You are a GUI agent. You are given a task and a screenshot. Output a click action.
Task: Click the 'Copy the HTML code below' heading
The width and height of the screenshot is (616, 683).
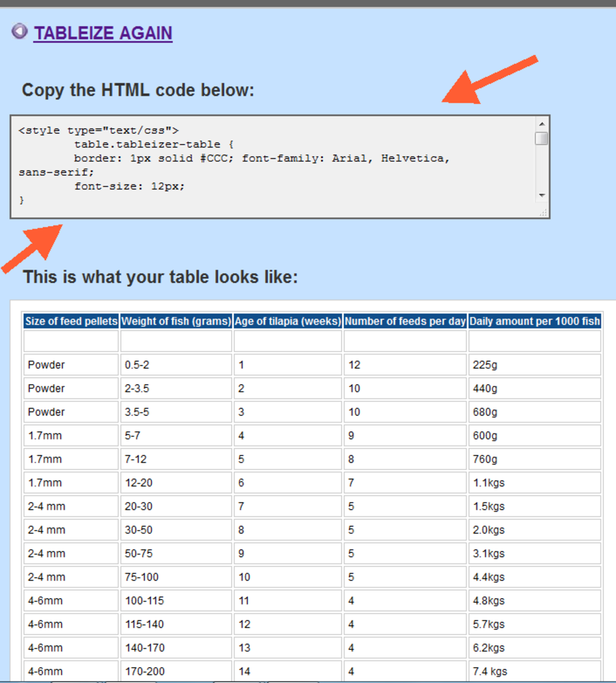pos(137,90)
